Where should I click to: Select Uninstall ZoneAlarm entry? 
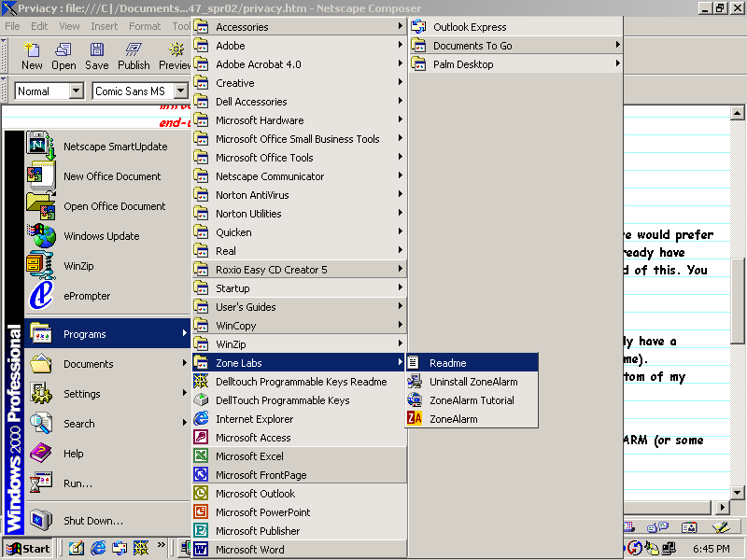pos(472,382)
